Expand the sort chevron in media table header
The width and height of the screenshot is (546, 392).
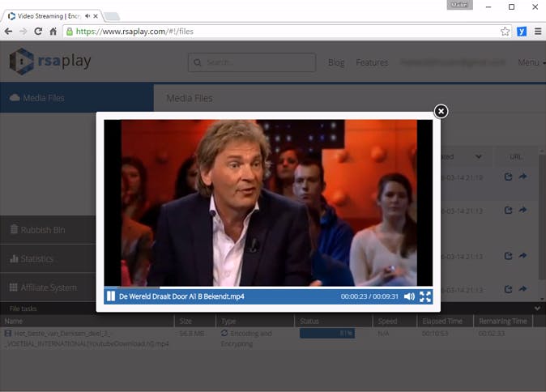point(479,156)
